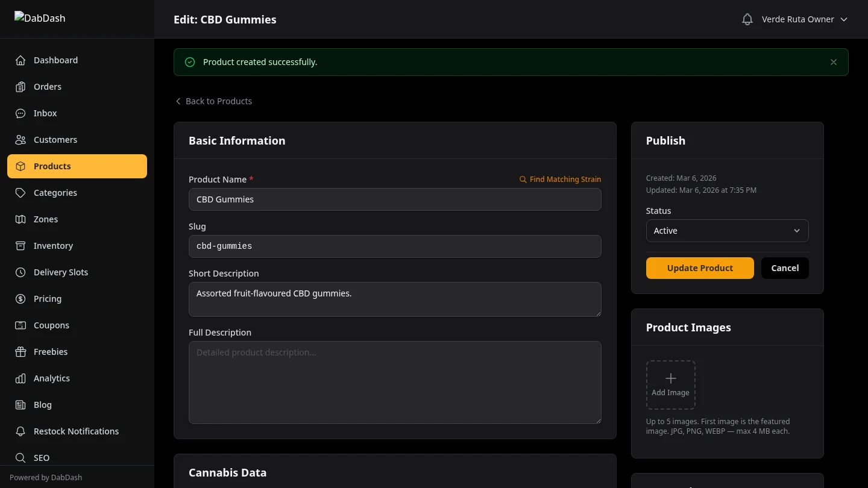This screenshot has width=868, height=488.
Task: Expand the Verde Ruta Owner account menu
Action: click(805, 19)
